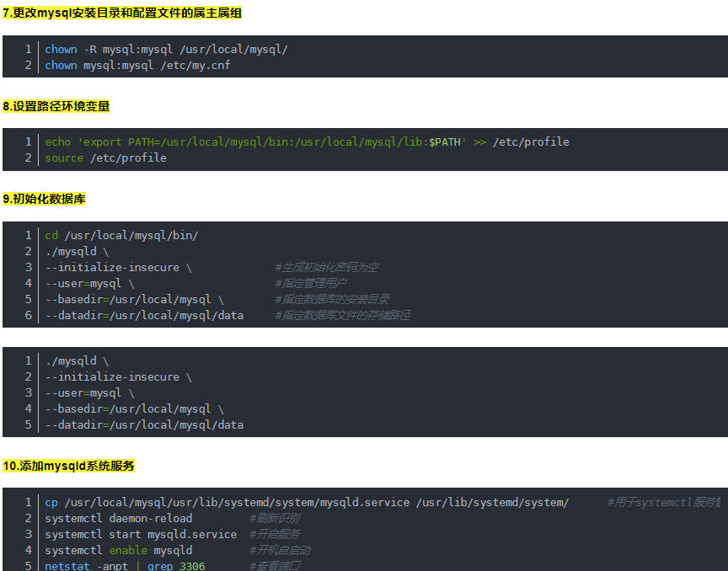Click the line chown mysql:mysql /etc/my.cnf
728x571 pixels.
[x=137, y=66]
